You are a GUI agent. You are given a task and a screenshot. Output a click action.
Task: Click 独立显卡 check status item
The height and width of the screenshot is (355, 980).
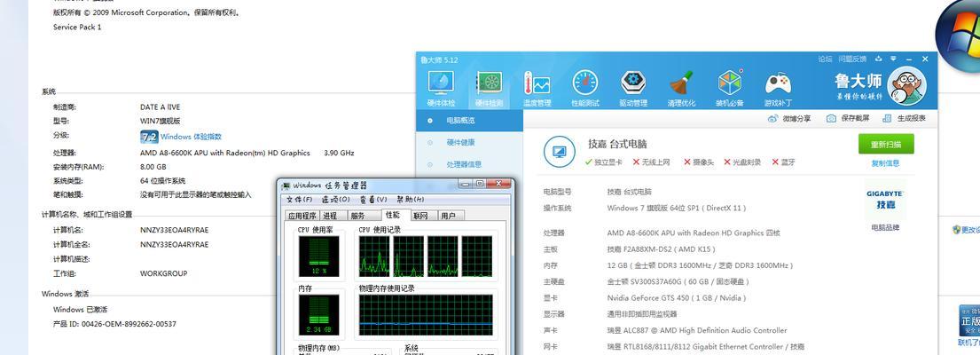[604, 162]
